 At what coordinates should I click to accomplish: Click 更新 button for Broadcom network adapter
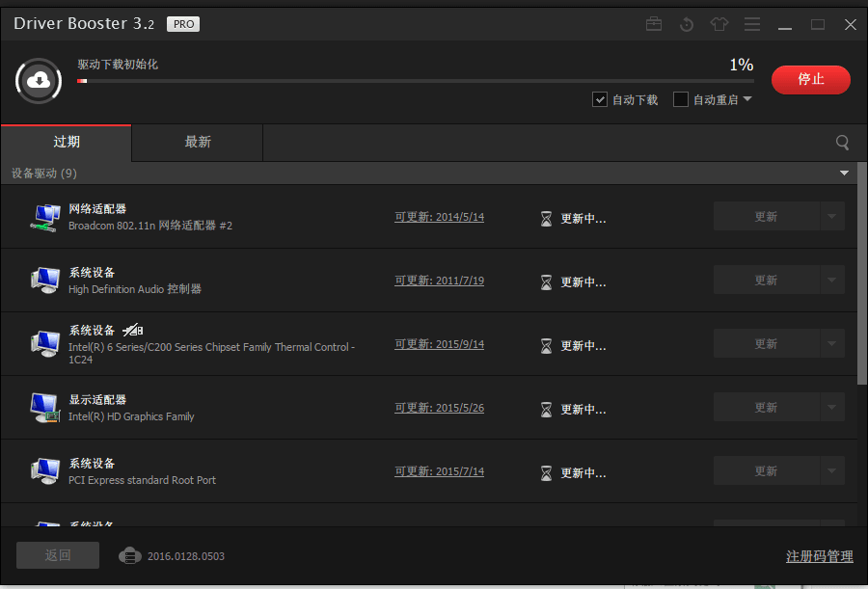tap(766, 217)
